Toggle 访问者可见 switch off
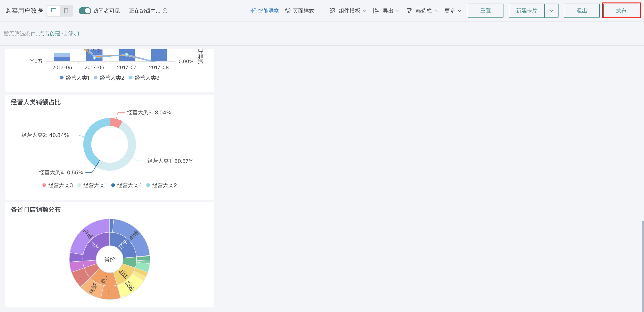 click(85, 11)
